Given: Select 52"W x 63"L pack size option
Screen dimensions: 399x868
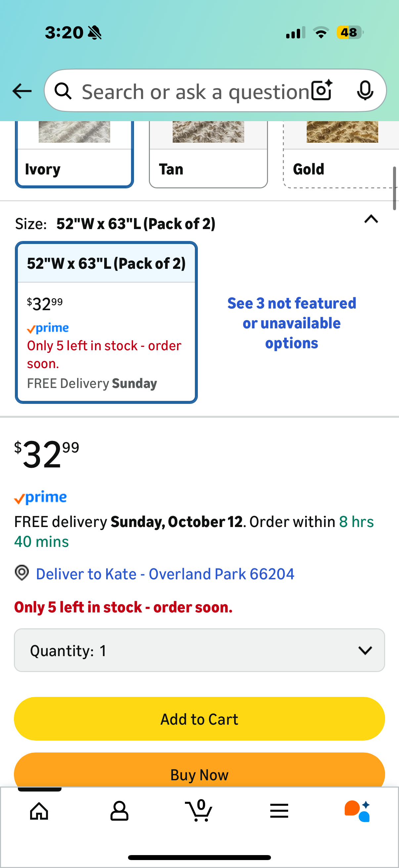Looking at the screenshot, I should click(x=106, y=322).
